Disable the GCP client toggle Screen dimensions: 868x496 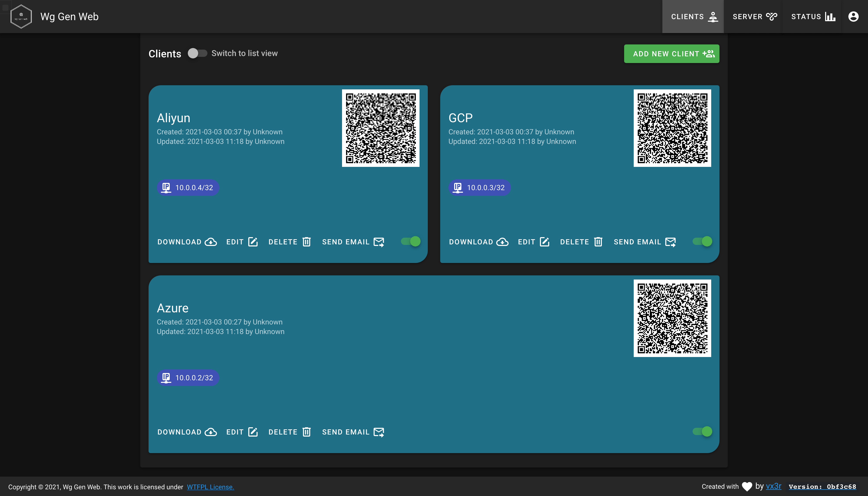click(x=702, y=242)
